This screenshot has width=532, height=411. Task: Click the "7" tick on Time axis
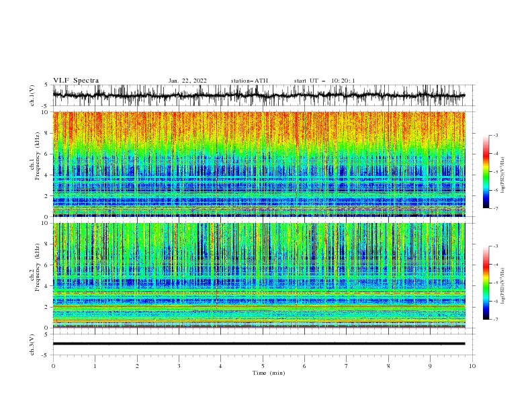point(347,366)
